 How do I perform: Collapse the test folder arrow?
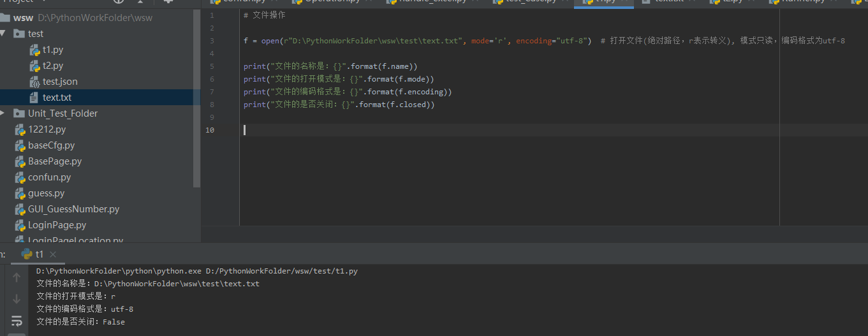tap(4, 33)
